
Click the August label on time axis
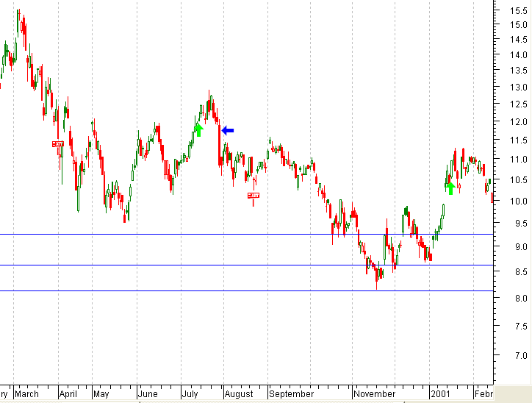pyautogui.click(x=239, y=394)
